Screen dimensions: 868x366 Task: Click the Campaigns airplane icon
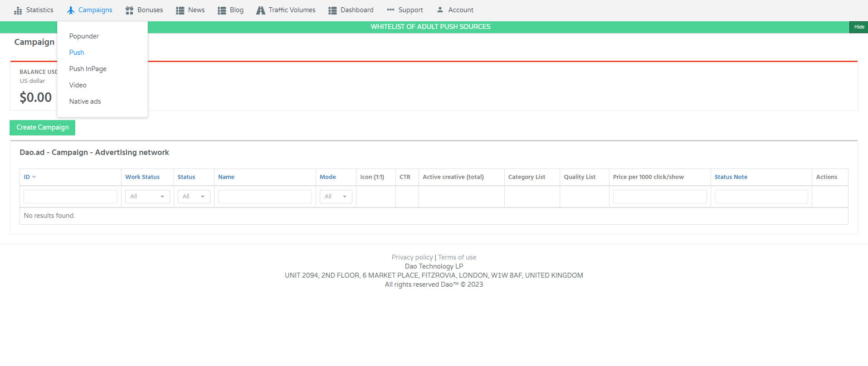point(71,10)
